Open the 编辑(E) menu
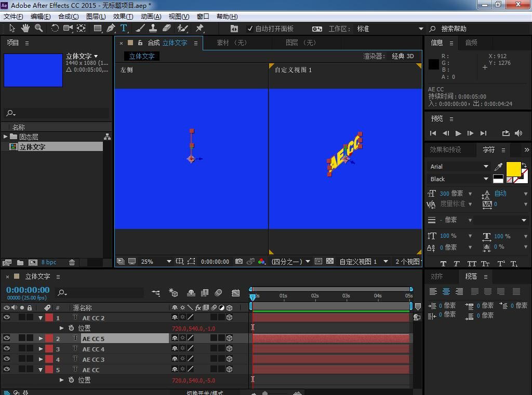The image size is (532, 395). tap(41, 16)
